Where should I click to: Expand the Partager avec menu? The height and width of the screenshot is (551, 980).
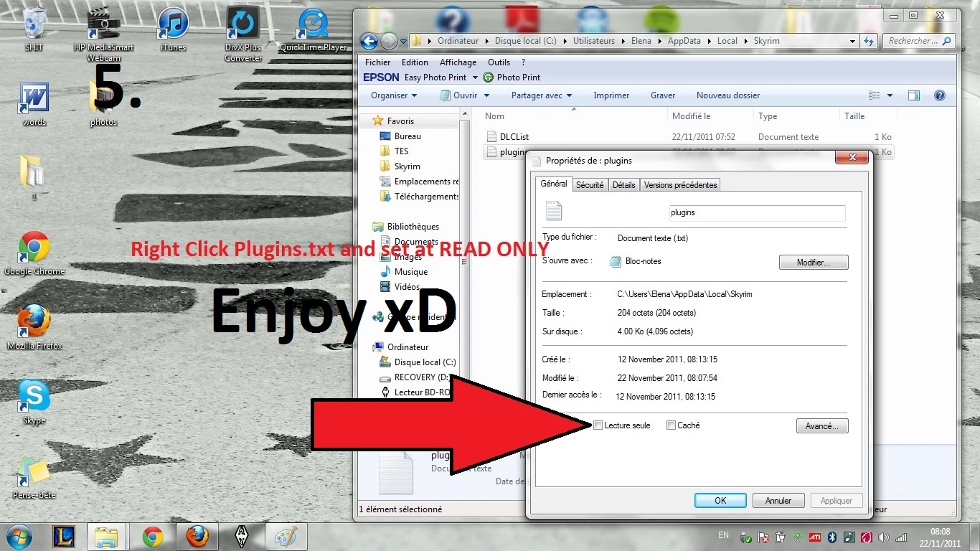coord(542,95)
